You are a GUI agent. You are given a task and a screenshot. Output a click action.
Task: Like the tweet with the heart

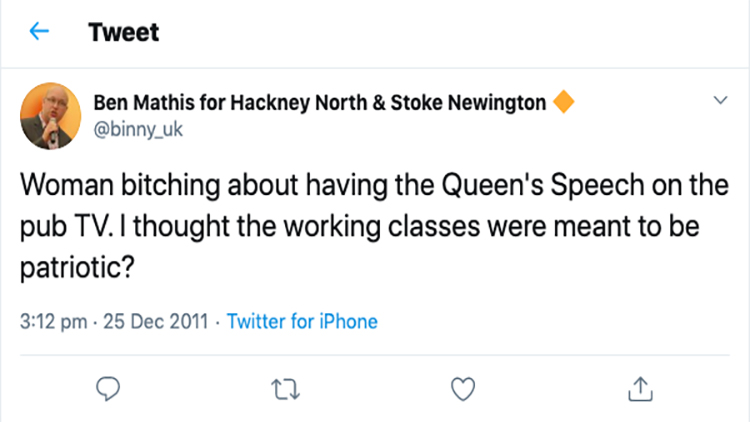point(461,386)
